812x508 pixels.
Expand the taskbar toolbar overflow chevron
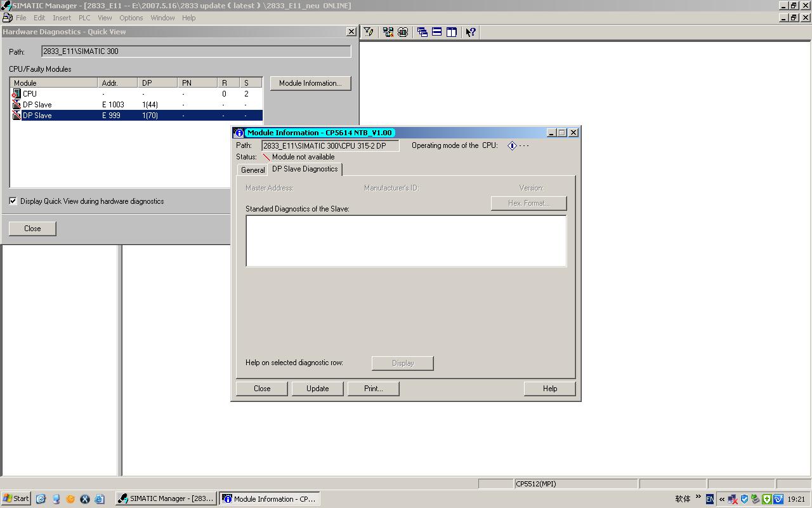698,497
